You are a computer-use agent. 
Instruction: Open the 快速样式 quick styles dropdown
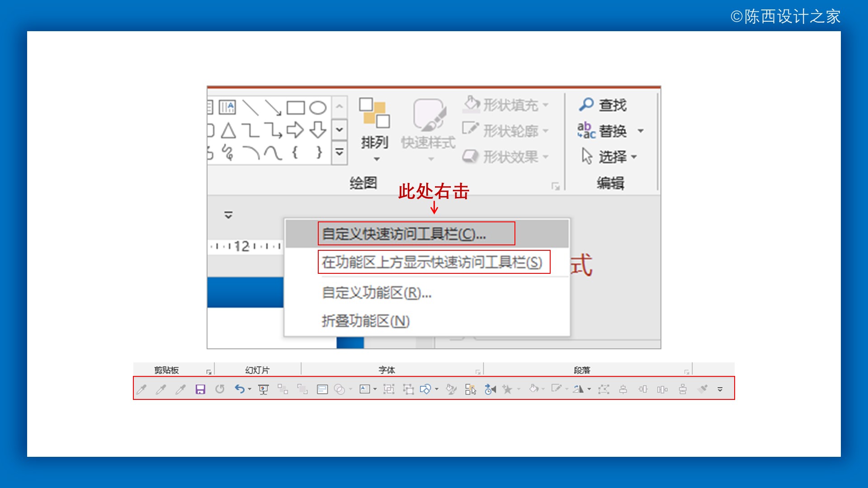[x=428, y=130]
